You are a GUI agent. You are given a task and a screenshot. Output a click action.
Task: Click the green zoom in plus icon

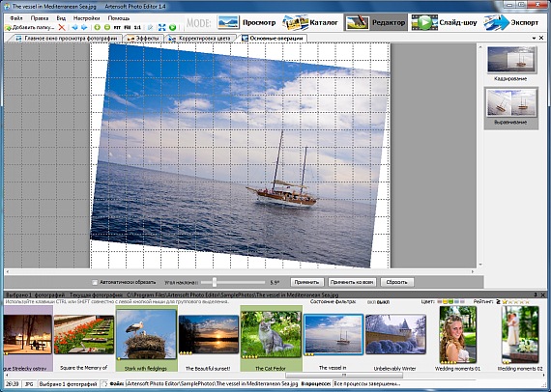coord(98,27)
